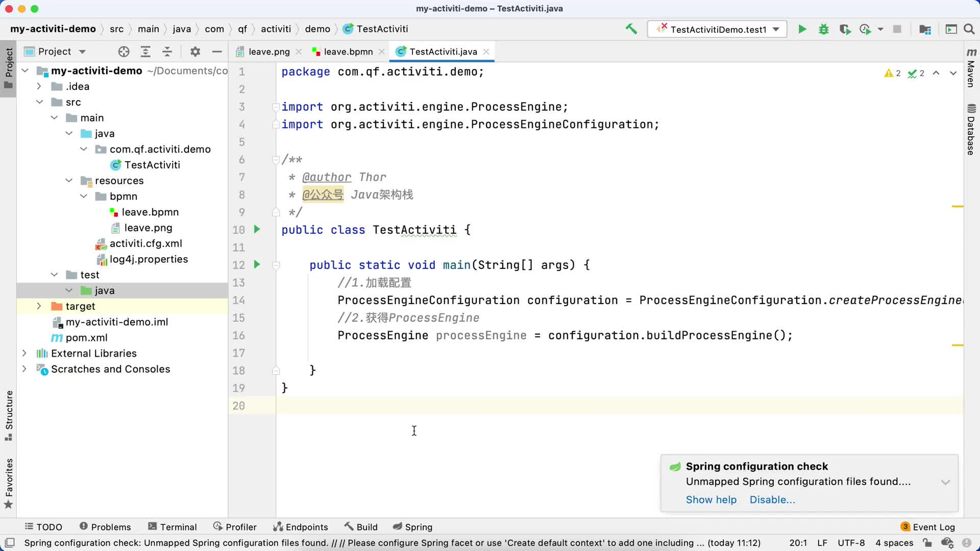Go to next highlighted error arrow

click(953, 73)
